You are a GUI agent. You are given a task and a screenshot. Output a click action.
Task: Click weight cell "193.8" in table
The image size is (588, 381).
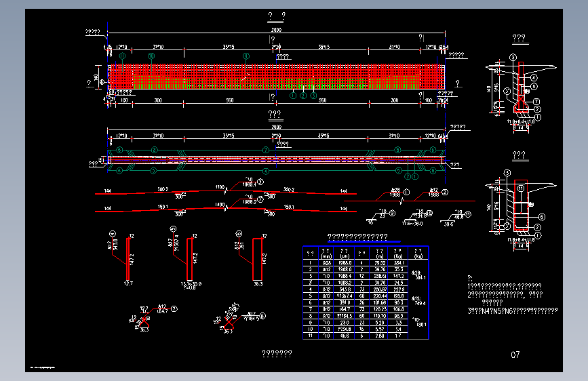click(x=398, y=296)
